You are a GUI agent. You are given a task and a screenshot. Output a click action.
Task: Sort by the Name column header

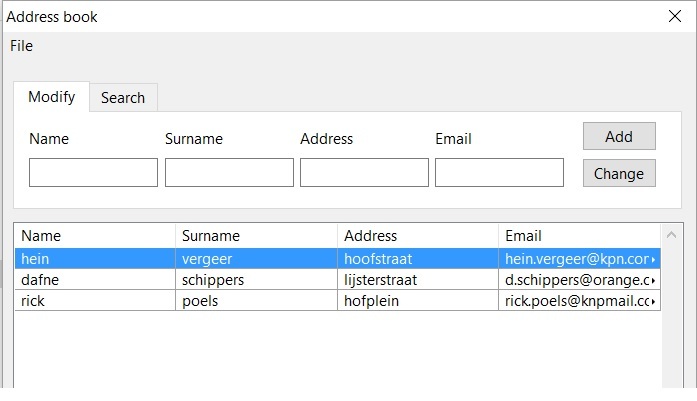[x=95, y=236]
